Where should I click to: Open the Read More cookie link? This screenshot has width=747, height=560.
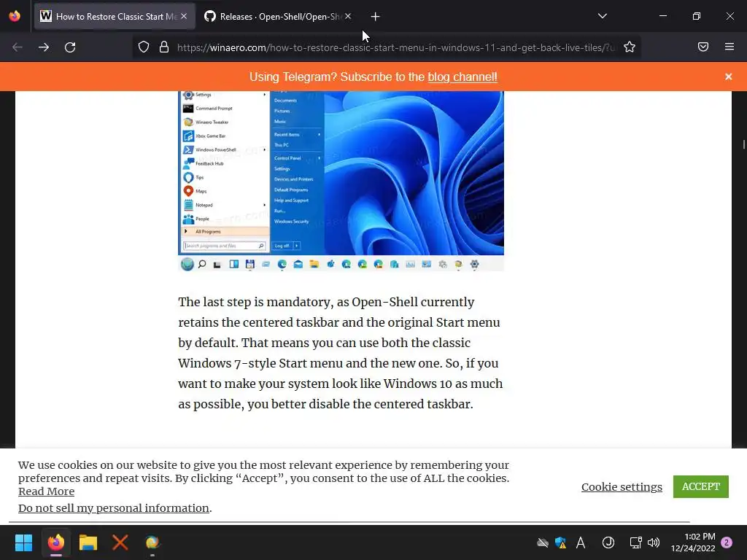coord(46,491)
